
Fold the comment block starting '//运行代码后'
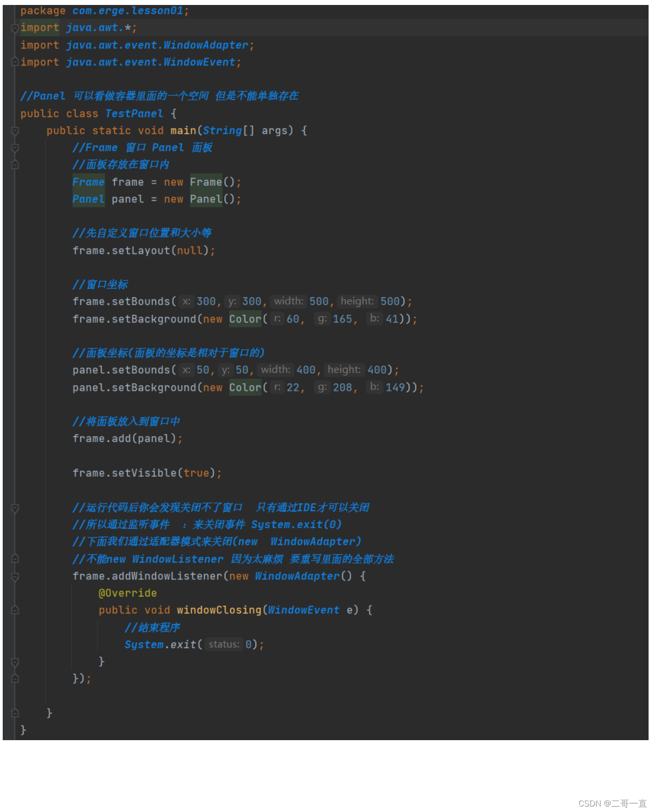click(15, 508)
